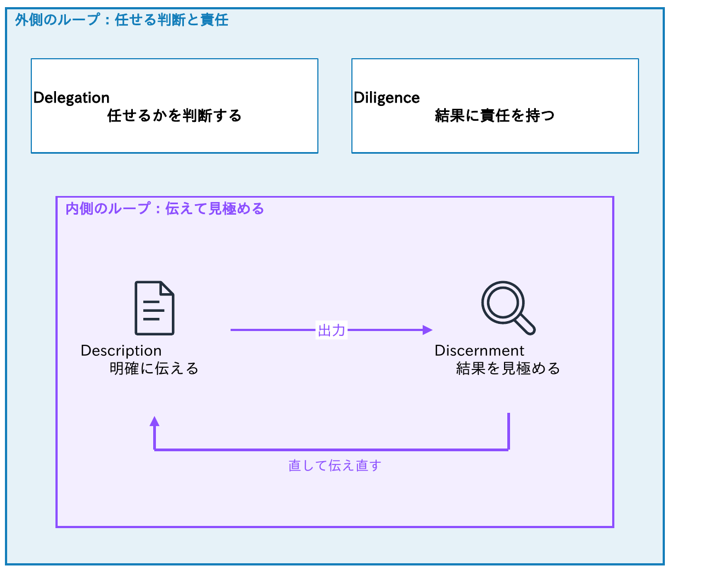Click the Description label

point(121,350)
